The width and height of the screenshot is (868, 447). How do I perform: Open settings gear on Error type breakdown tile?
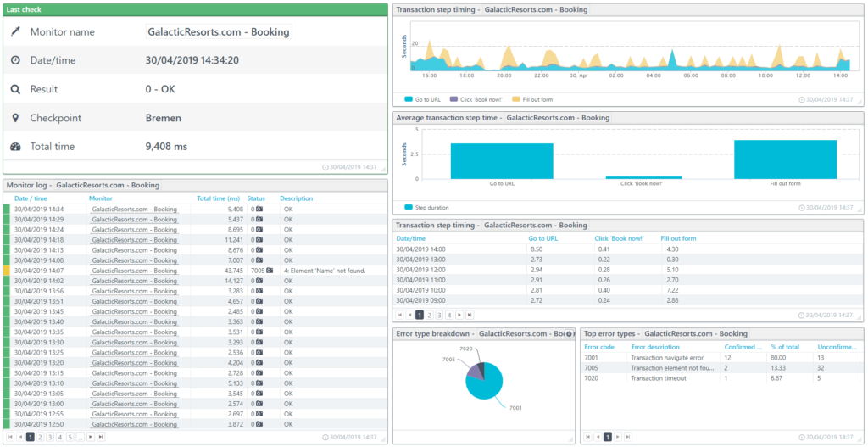point(569,334)
